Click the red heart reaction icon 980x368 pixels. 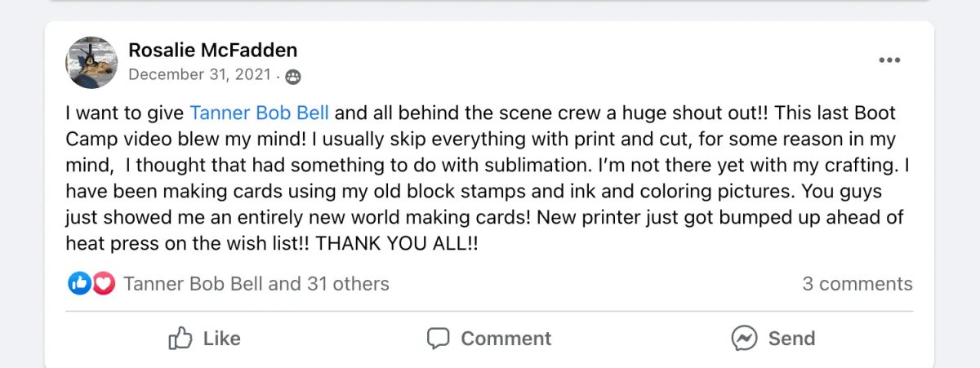pyautogui.click(x=103, y=284)
